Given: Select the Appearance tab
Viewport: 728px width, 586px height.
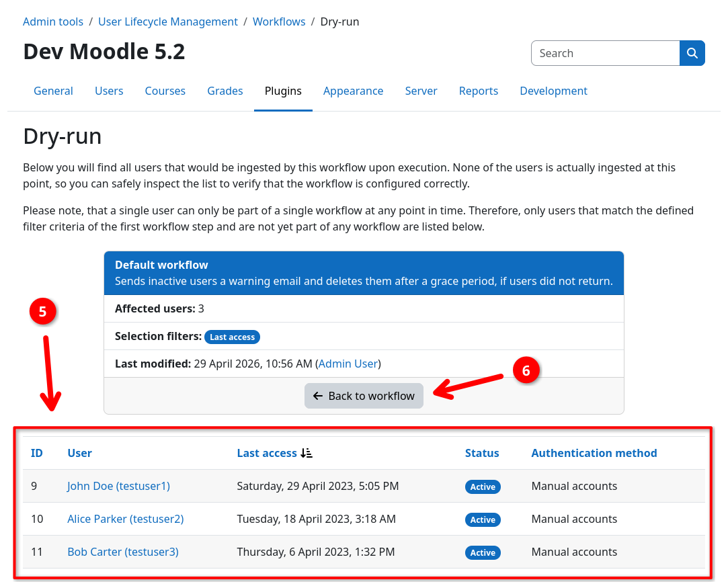Looking at the screenshot, I should [x=353, y=91].
